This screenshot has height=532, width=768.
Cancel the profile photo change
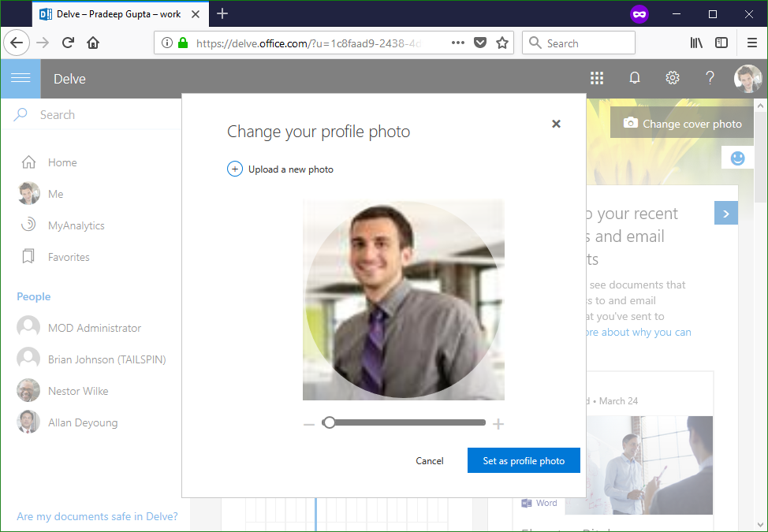430,461
